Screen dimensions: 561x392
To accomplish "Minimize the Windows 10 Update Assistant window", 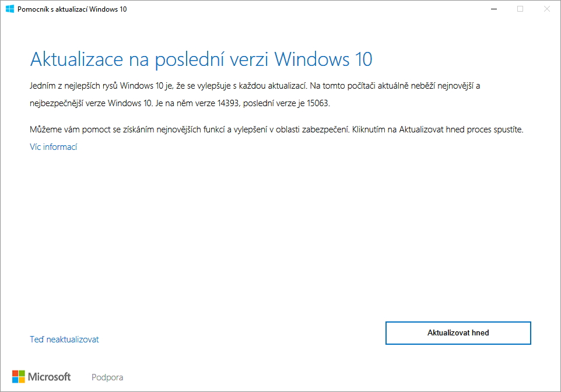I will pos(494,9).
